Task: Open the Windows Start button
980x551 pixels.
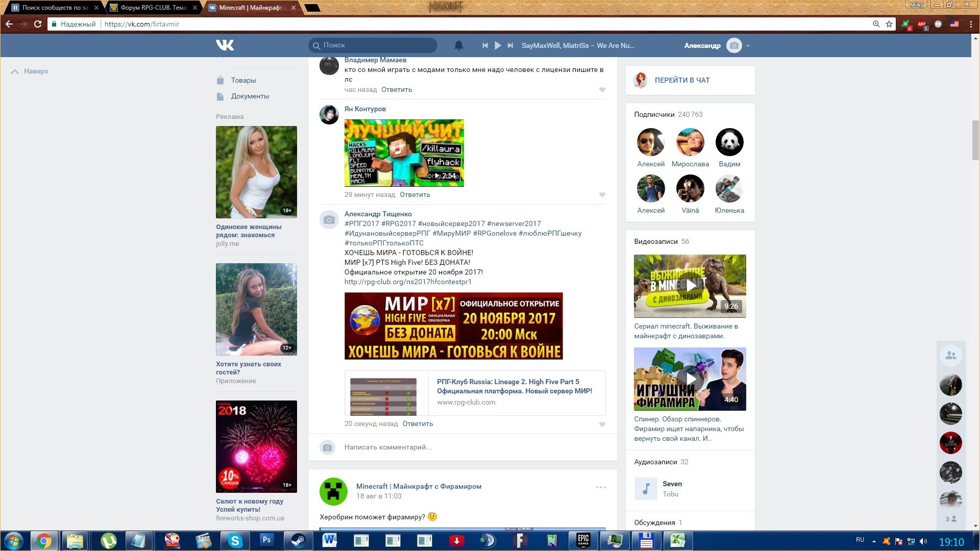Action: coord(14,541)
